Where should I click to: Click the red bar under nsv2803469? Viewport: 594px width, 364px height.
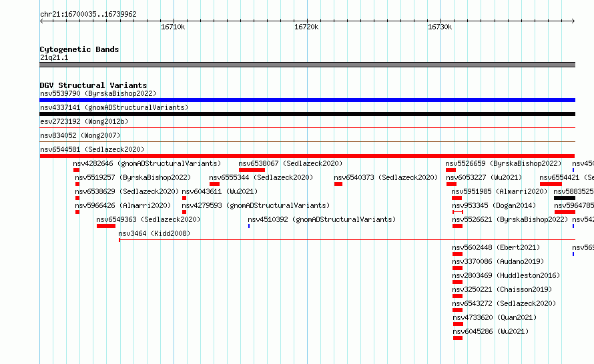457,282
